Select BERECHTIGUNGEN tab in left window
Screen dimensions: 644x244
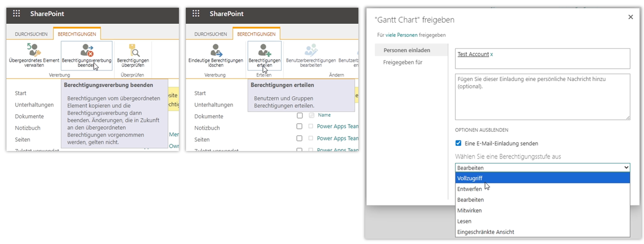tap(77, 34)
